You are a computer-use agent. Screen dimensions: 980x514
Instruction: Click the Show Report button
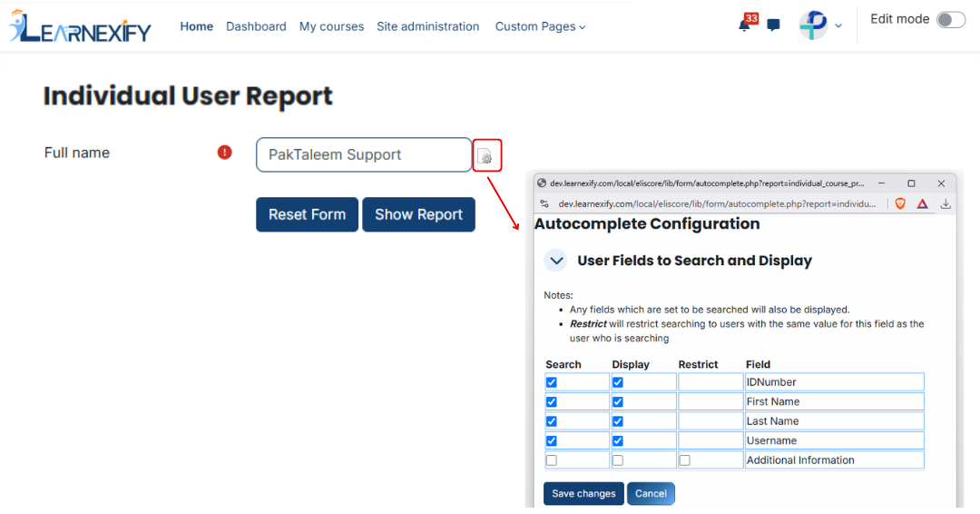coord(418,214)
